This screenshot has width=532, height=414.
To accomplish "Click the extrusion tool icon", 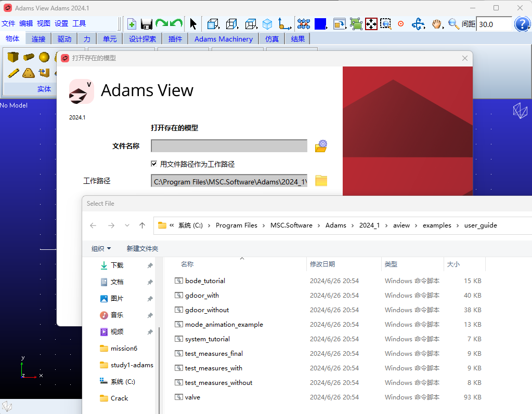I will click(x=44, y=73).
